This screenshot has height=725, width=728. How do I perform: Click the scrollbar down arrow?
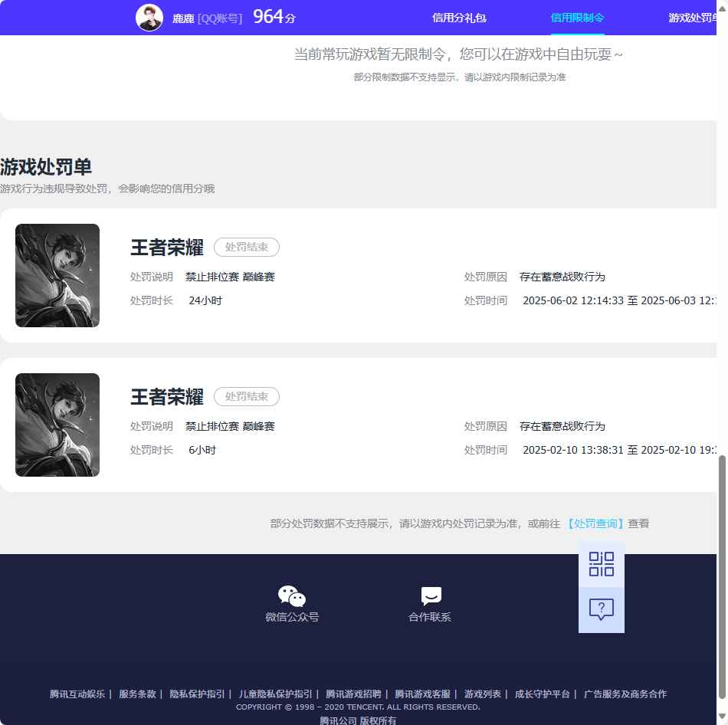(722, 716)
